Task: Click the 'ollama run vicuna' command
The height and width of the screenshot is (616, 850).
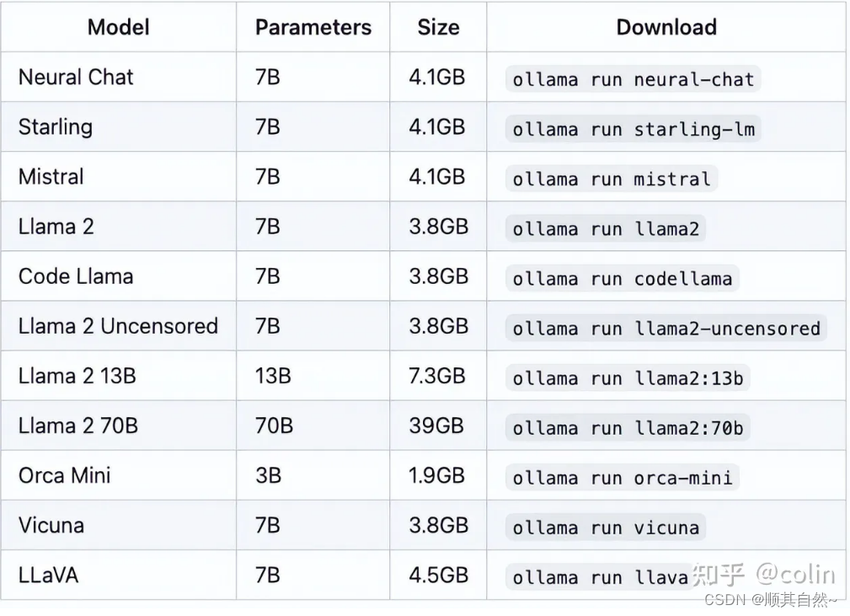Action: pos(606,528)
